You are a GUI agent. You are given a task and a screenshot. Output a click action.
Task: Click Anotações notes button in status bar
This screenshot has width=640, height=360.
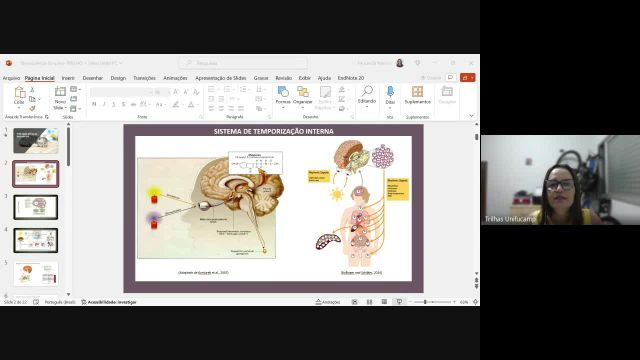tap(328, 302)
